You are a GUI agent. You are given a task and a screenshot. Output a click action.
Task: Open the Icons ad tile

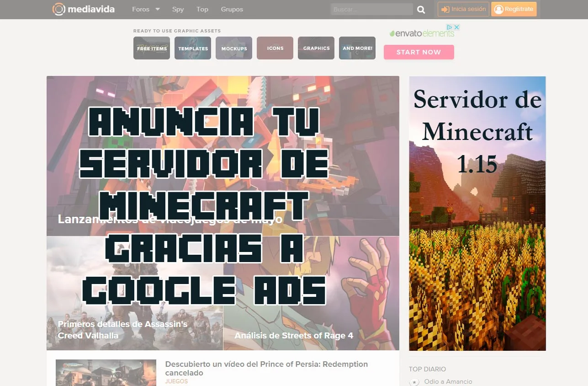pyautogui.click(x=275, y=48)
